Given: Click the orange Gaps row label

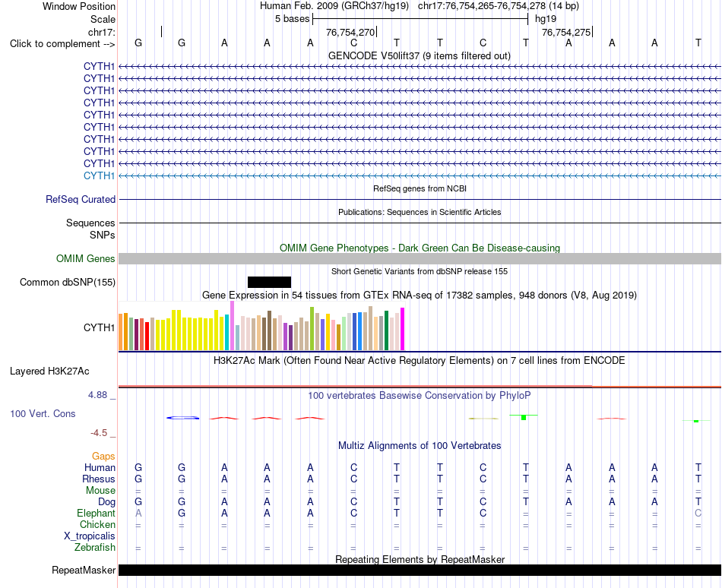Looking at the screenshot, I should 103,456.
